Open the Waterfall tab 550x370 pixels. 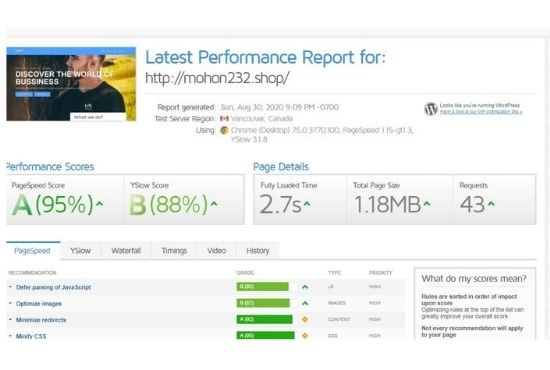coord(126,251)
